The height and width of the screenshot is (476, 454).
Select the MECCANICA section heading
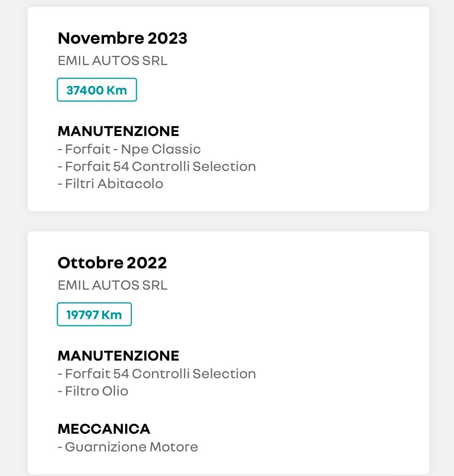click(x=104, y=429)
